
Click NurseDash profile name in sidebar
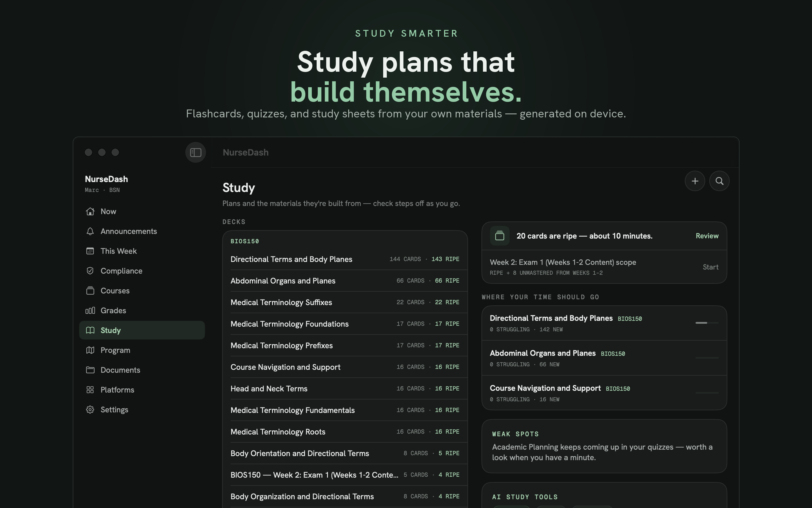106,179
